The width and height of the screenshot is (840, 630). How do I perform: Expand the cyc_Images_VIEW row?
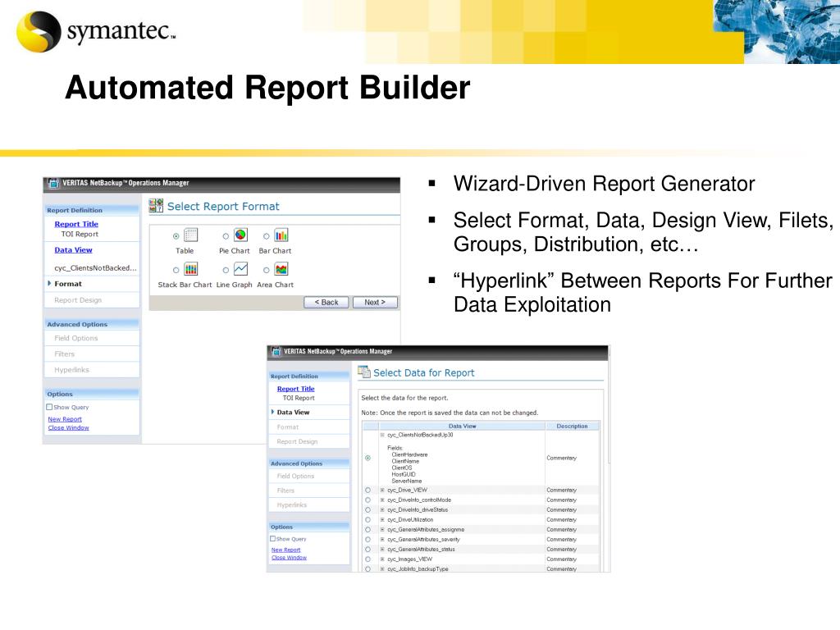pyautogui.click(x=382, y=559)
